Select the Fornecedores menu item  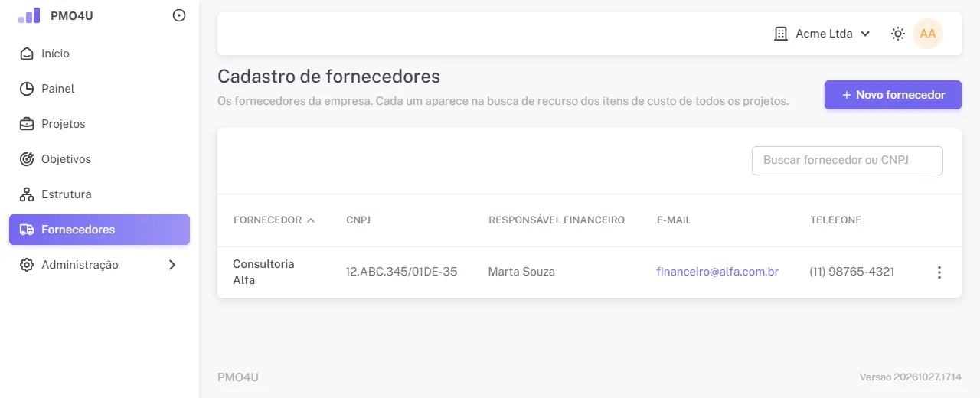click(x=100, y=230)
